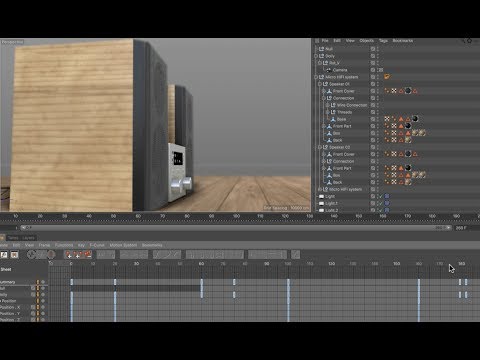Click the timeline preview range slider bar
The width and height of the screenshot is (480, 360).
tap(236, 228)
